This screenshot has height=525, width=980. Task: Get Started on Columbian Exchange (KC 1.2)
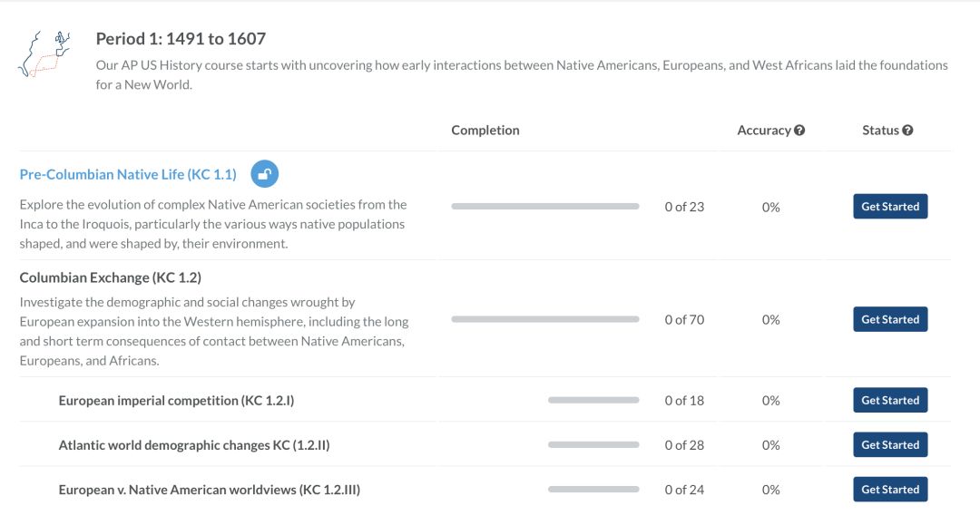[x=890, y=319]
